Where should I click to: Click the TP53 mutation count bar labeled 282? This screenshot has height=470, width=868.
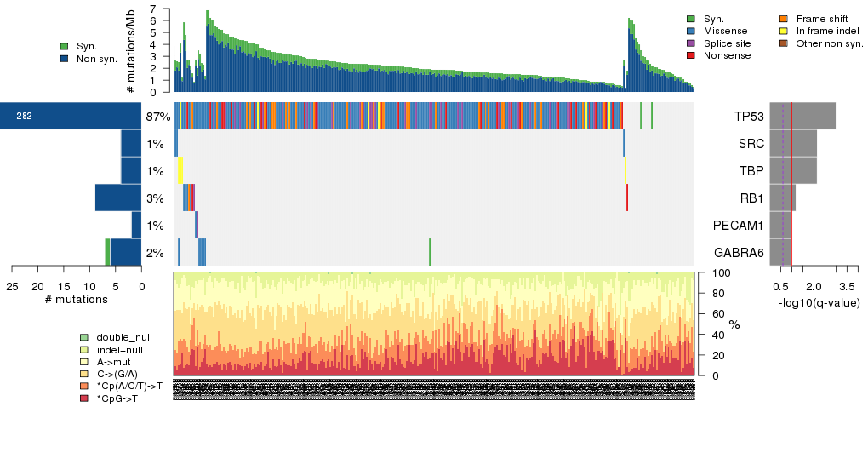(71, 116)
